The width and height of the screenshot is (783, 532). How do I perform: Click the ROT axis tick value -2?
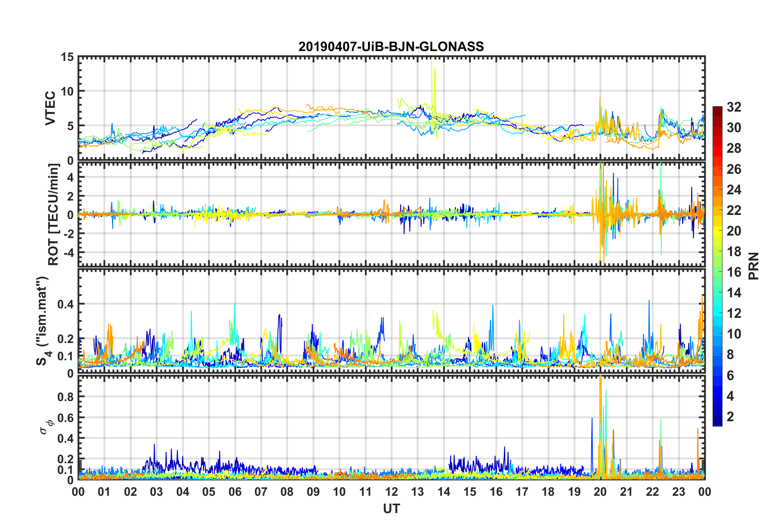coord(68,233)
